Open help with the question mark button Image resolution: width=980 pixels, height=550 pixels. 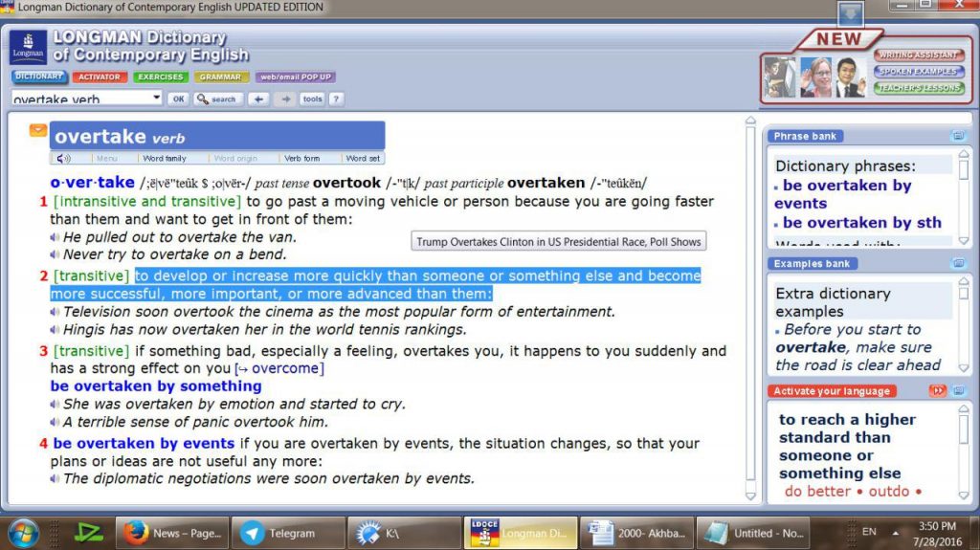336,99
